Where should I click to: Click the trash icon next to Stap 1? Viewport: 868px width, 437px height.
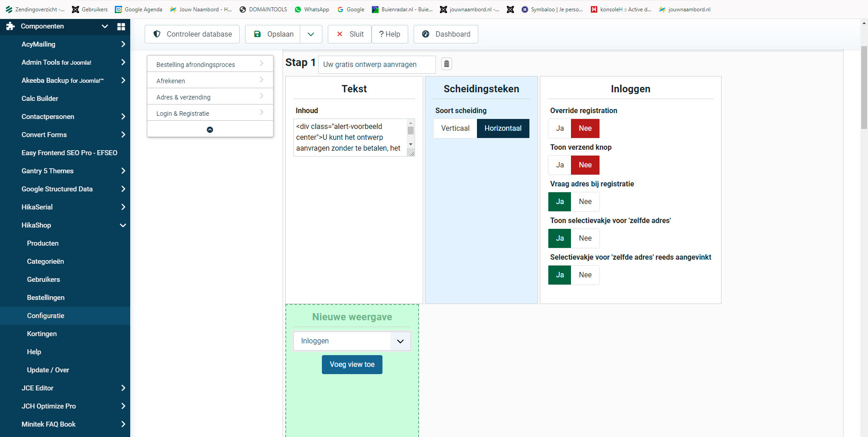(x=447, y=64)
